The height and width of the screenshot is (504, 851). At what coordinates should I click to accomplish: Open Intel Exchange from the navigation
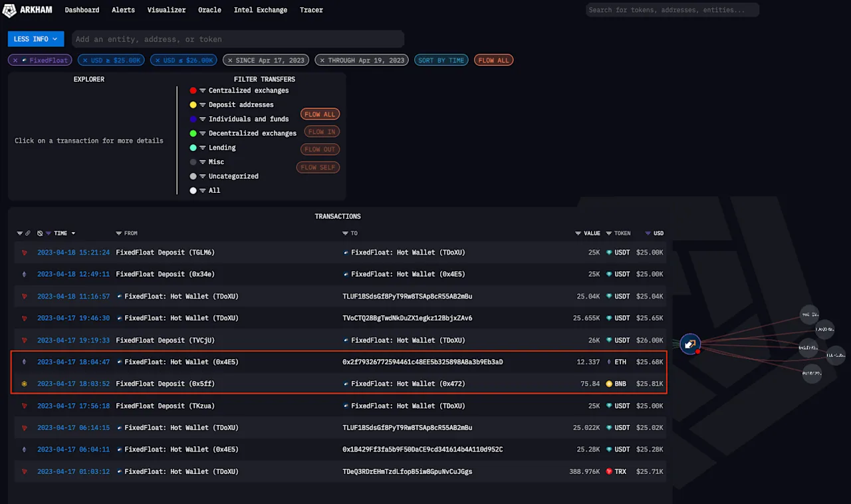point(261,10)
